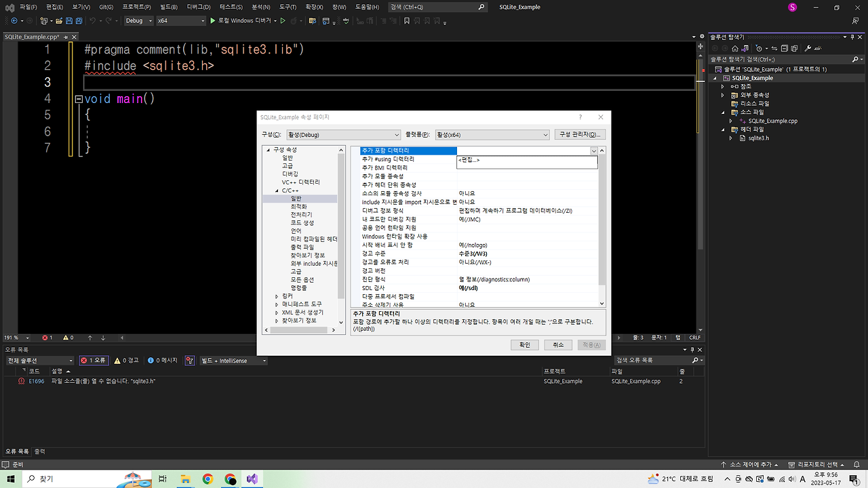Collapse the 소스 파일 folder in Solution Explorer
The image size is (868, 488).
point(723,112)
